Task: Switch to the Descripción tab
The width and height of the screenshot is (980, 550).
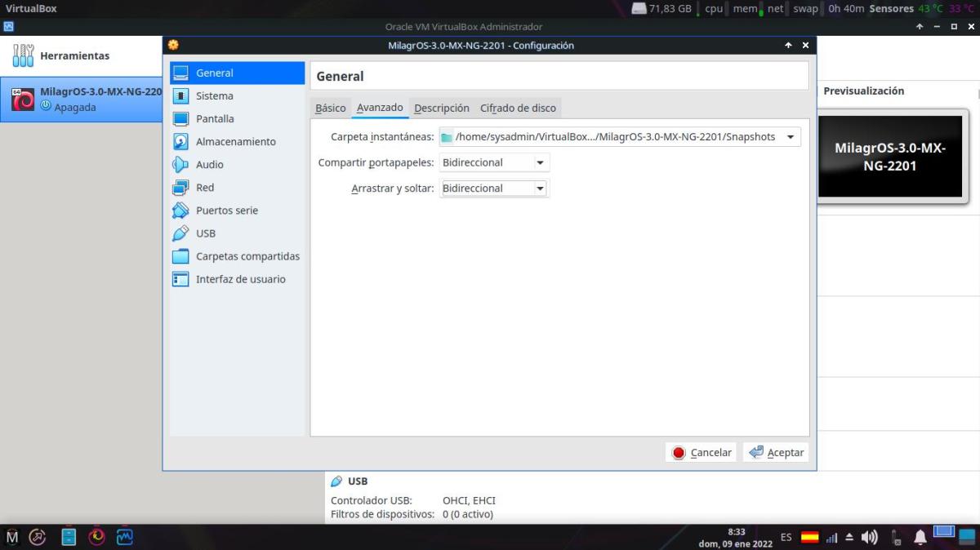Action: [441, 108]
